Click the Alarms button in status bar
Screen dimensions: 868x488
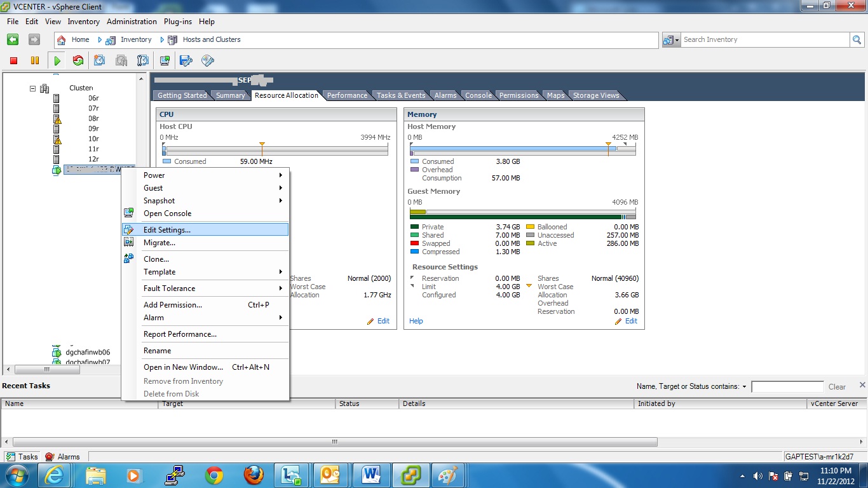coord(63,456)
